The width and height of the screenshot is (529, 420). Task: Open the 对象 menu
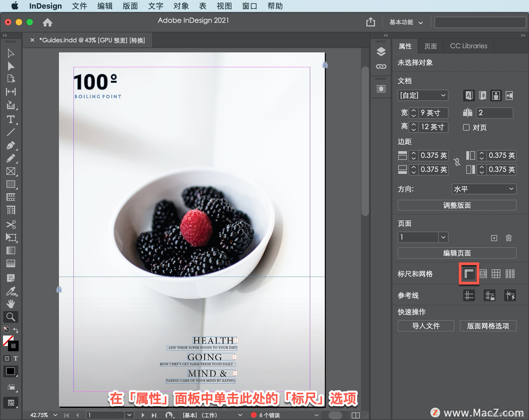(181, 6)
